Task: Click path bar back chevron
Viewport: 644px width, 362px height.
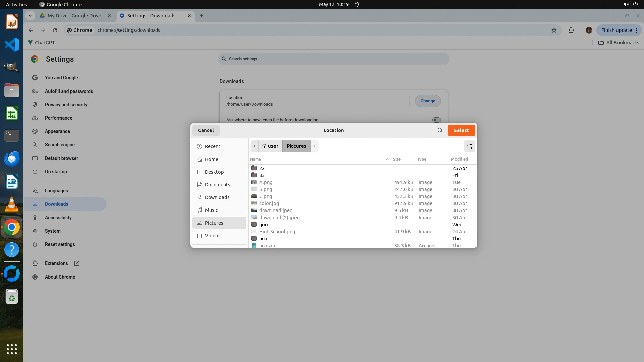Action: pos(255,146)
